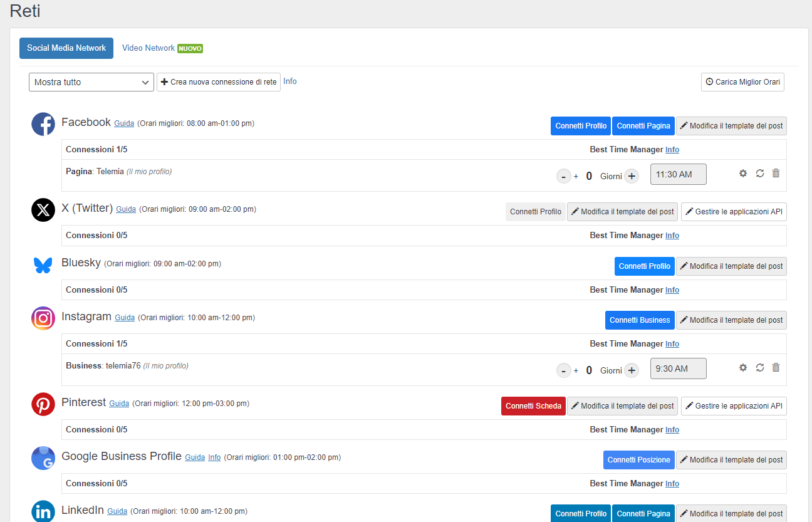Delete the Instagram telemia76 connection

point(776,368)
